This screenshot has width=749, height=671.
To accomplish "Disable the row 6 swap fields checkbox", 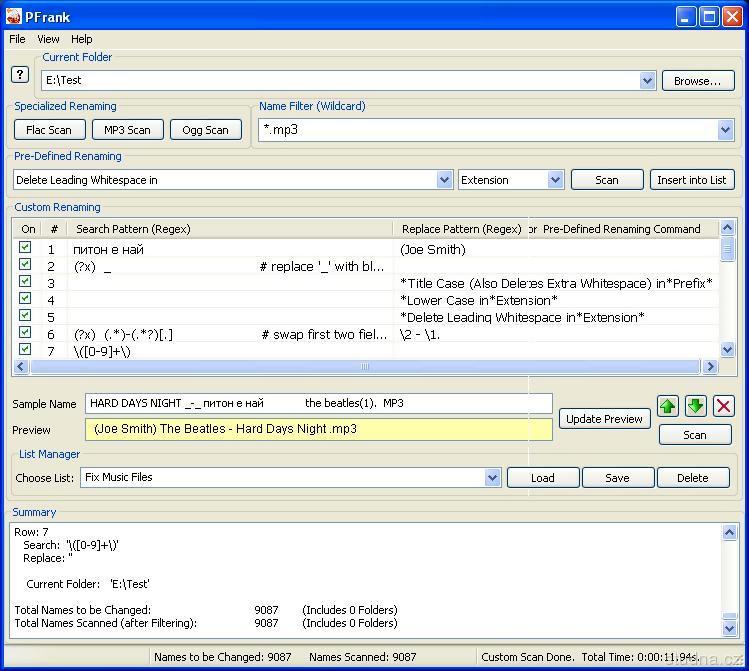I will [x=26, y=333].
